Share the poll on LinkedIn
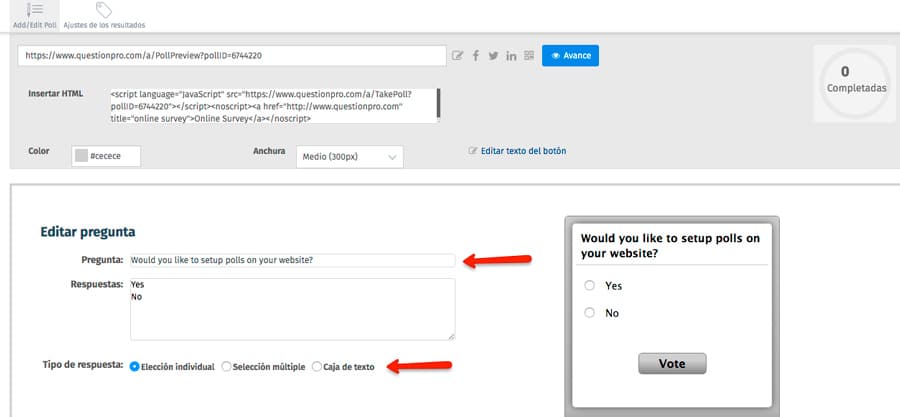The image size is (900, 417). [511, 56]
